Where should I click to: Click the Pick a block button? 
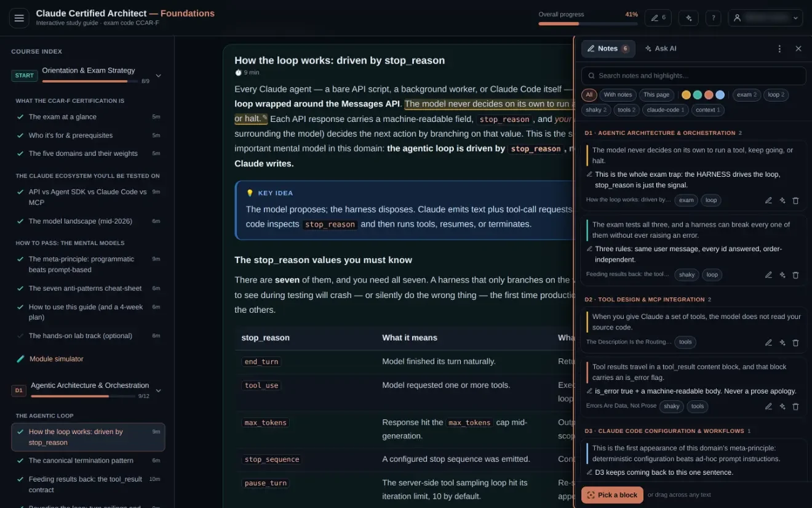click(612, 495)
